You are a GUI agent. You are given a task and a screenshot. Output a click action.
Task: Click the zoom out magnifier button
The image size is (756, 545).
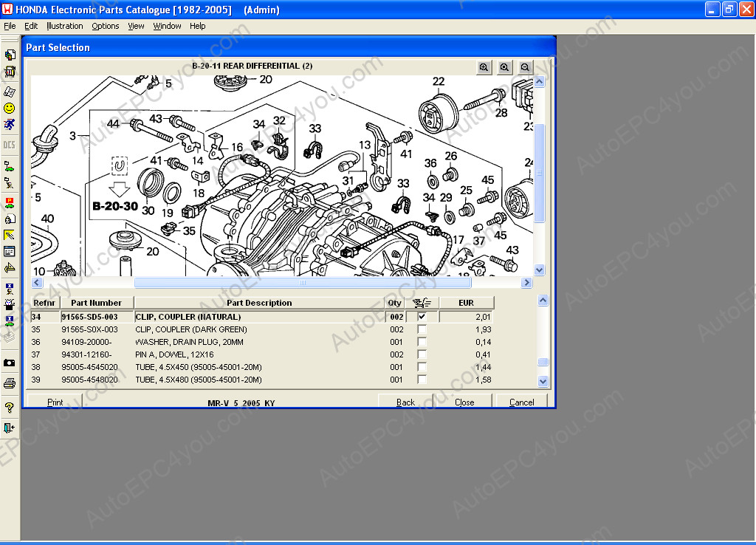(525, 67)
